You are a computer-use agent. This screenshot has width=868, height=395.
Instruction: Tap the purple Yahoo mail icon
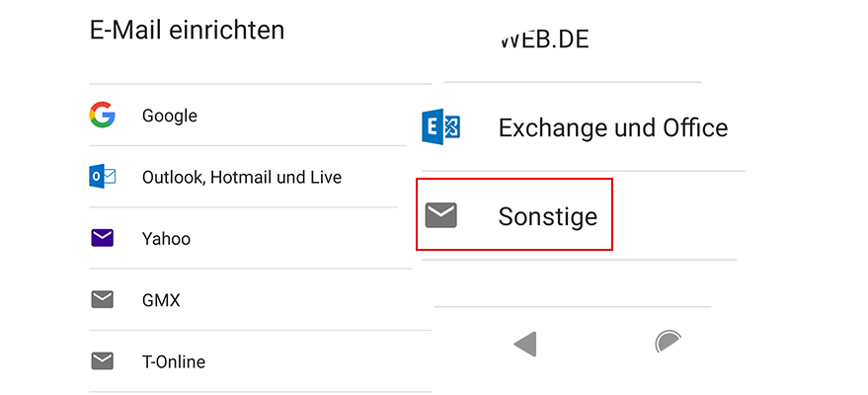(102, 238)
